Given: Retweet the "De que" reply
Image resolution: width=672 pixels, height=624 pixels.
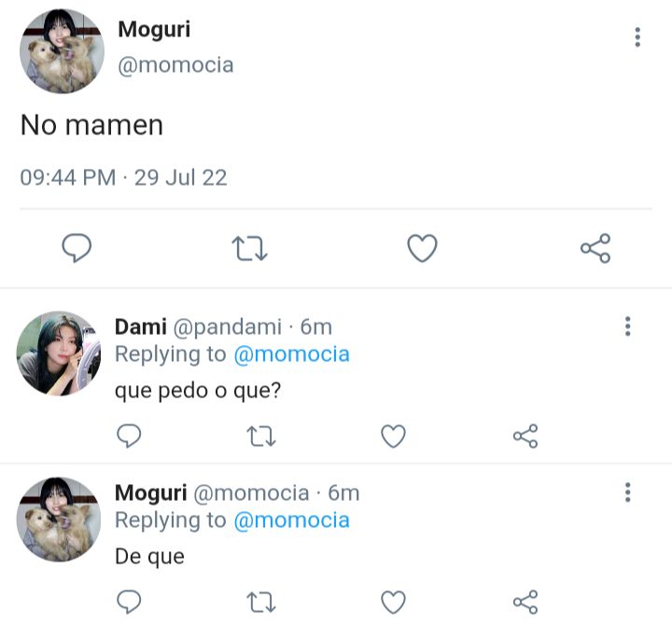Looking at the screenshot, I should coord(261,603).
